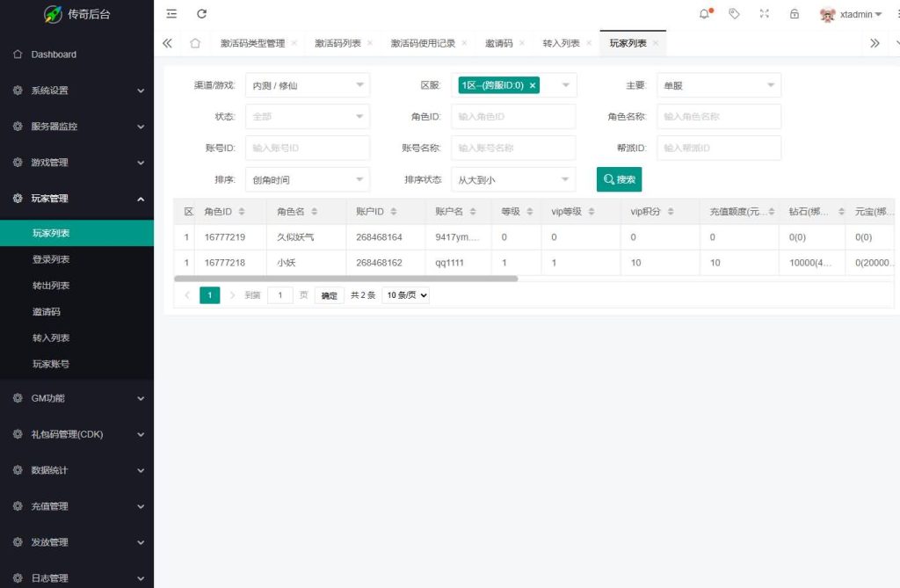Open the 10条/页 page size selector
This screenshot has width=900, height=588.
pos(404,296)
